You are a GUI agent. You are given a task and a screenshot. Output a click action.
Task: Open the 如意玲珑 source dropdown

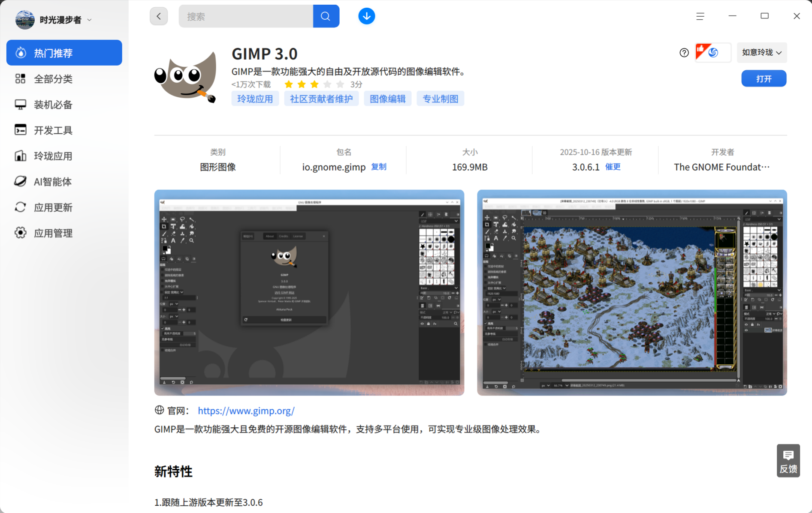point(762,52)
